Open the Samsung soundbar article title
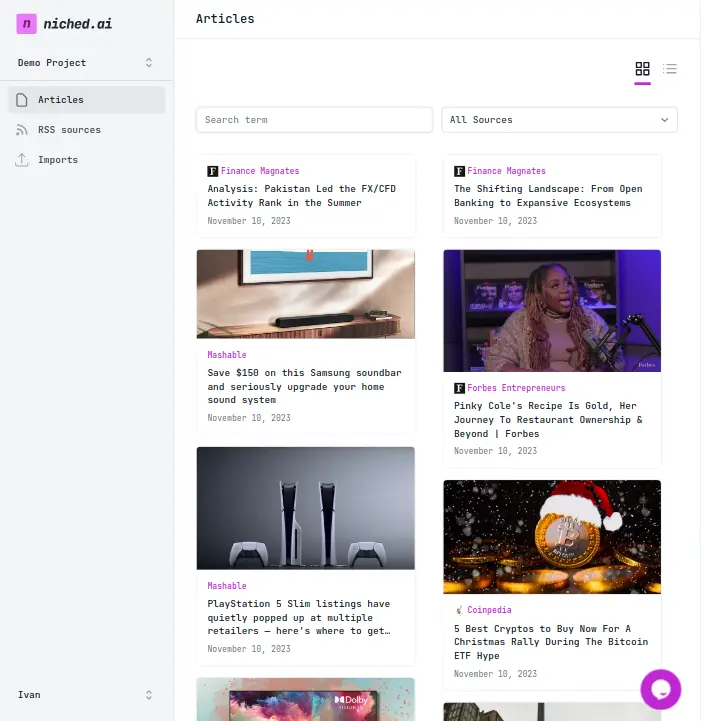Image resolution: width=701 pixels, height=721 pixels. 304,386
